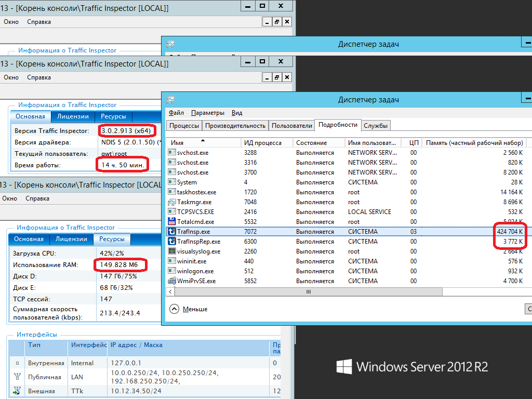The image size is (532, 399).
Task: Click the RAM usage value 149.828 Мб
Action: pyautogui.click(x=119, y=264)
